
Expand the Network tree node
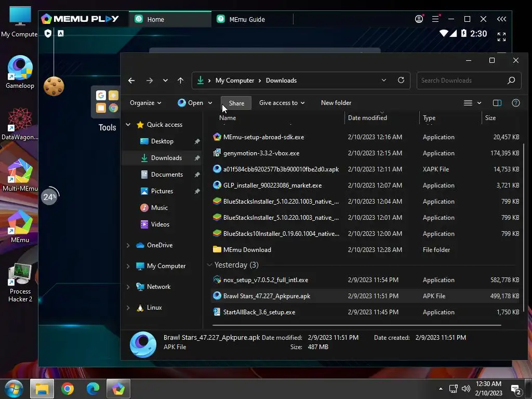point(128,287)
